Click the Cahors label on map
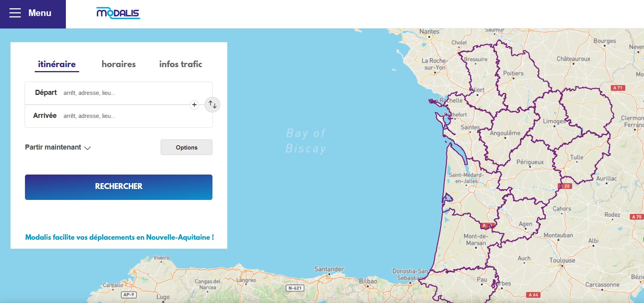 (562, 209)
